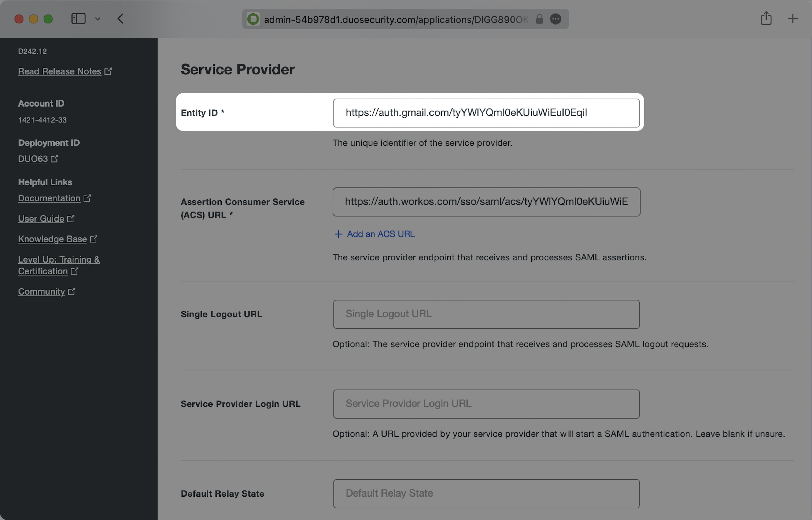The image size is (812, 520).
Task: Click the plus icon beside Add an ACS URL
Action: click(x=338, y=234)
